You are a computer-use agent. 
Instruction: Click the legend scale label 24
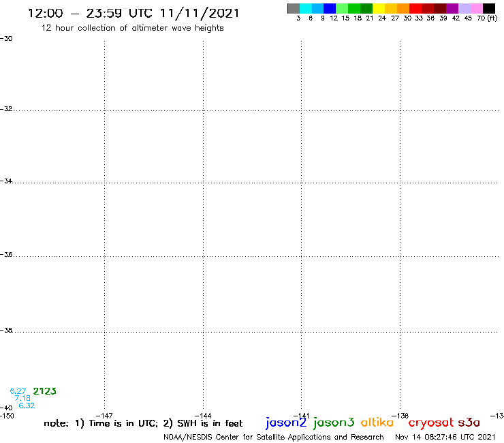(382, 18)
